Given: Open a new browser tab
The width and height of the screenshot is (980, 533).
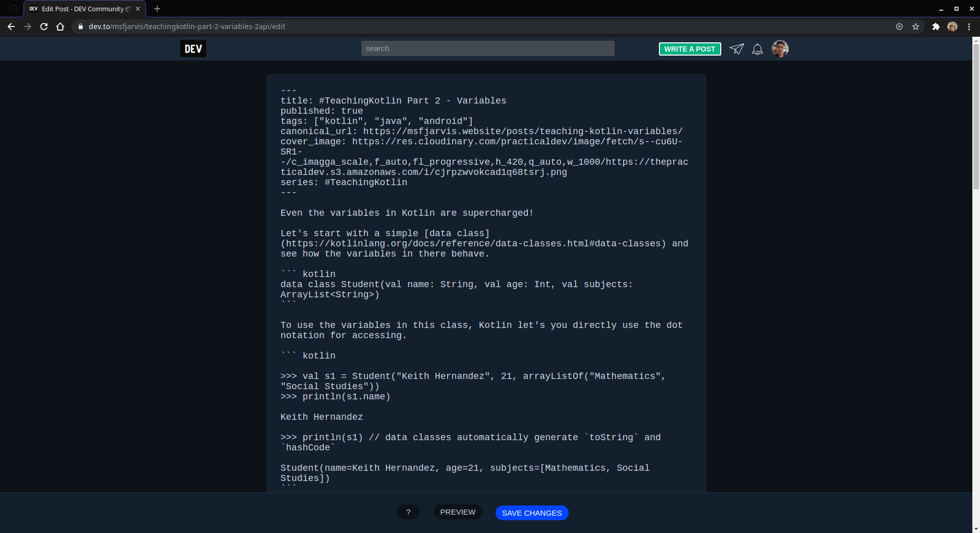Looking at the screenshot, I should 157,9.
